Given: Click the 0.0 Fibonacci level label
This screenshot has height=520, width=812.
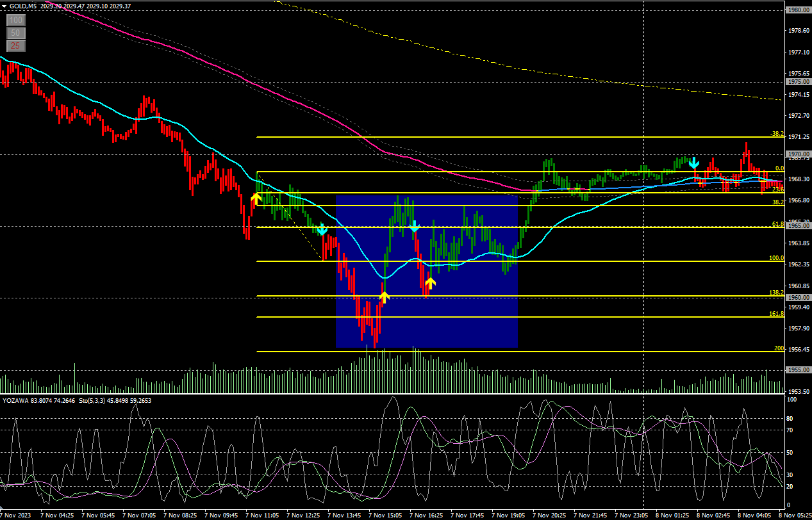Looking at the screenshot, I should pyautogui.click(x=779, y=168).
